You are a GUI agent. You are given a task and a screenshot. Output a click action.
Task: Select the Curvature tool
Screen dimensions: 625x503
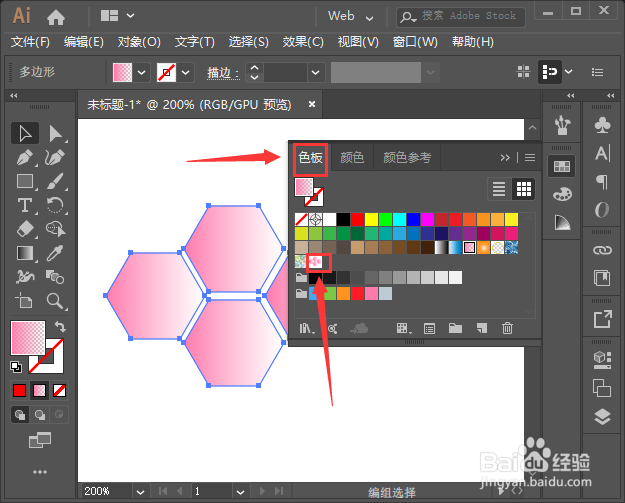(x=55, y=157)
